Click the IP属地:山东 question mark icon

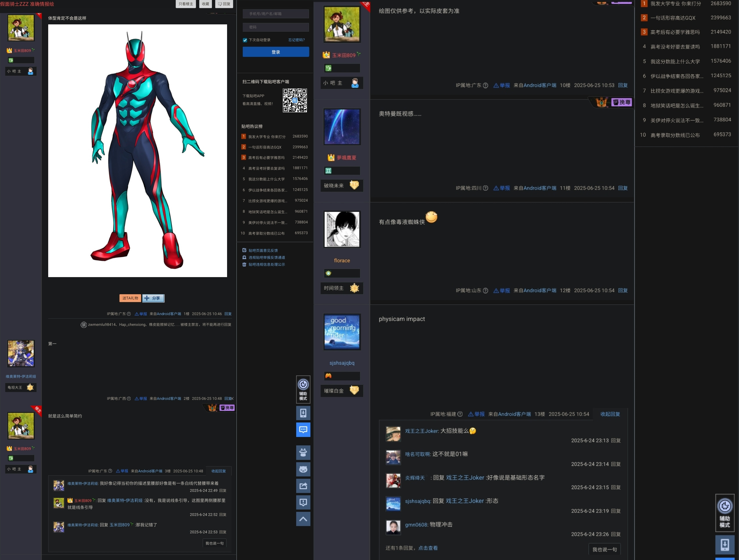point(486,291)
